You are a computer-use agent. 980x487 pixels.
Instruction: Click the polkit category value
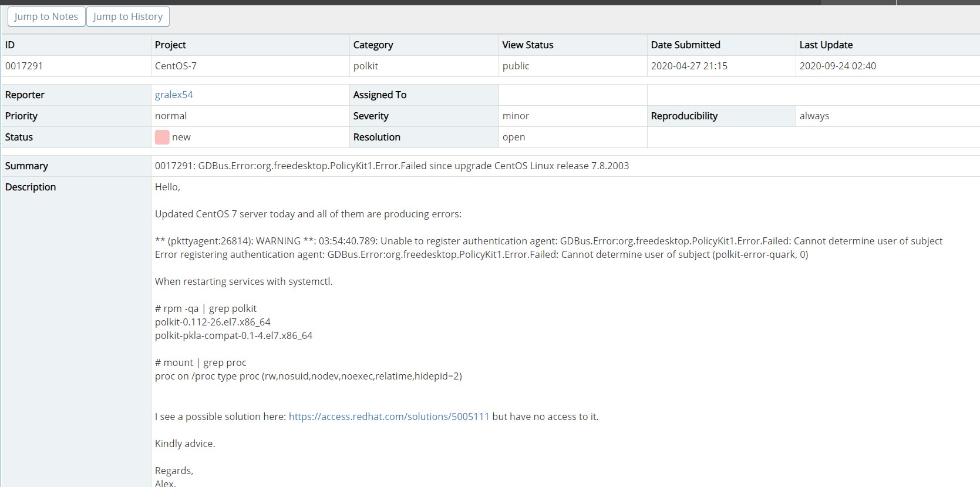click(366, 66)
